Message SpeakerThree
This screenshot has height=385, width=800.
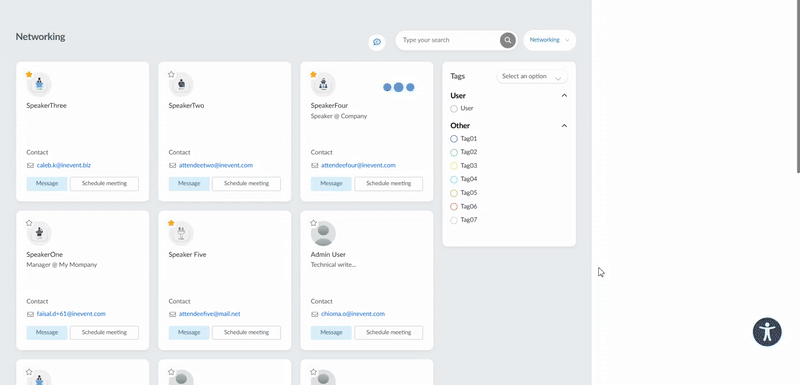coord(47,184)
